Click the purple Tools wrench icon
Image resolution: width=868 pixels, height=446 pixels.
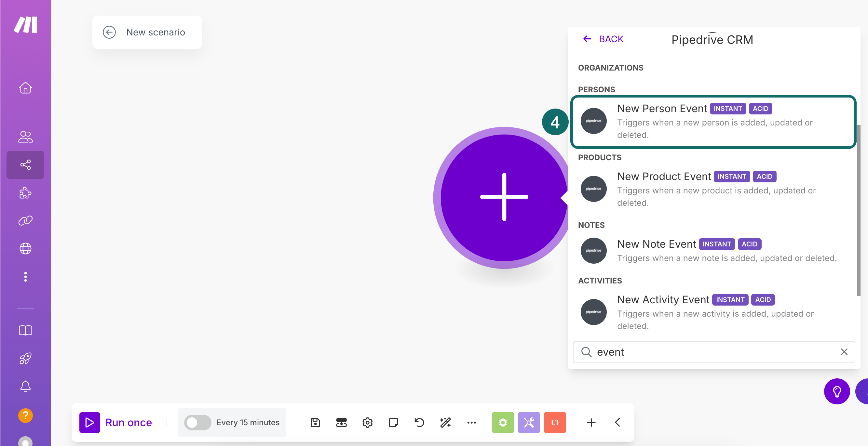[529, 423]
